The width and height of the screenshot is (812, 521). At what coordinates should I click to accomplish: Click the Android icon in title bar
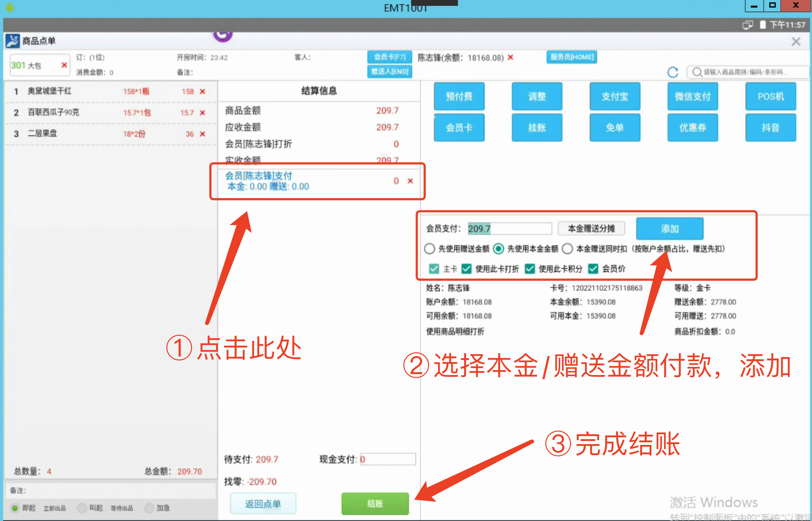[x=10, y=8]
